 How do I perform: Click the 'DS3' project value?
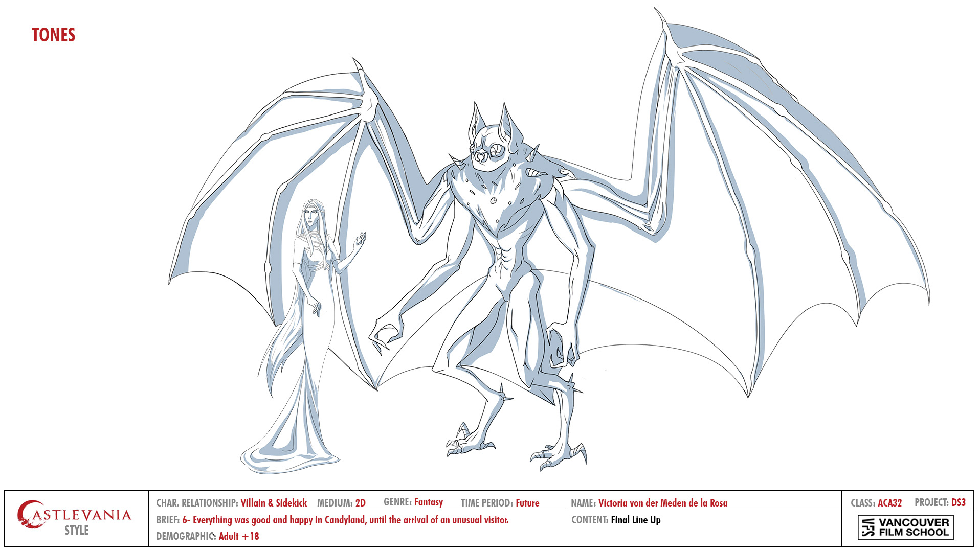tap(958, 502)
